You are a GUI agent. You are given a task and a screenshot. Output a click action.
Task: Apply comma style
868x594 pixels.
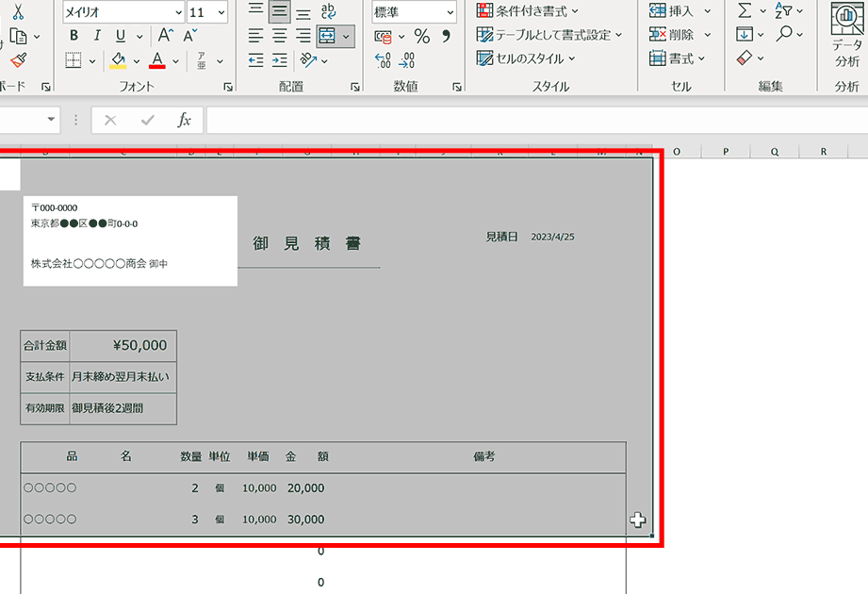point(446,37)
